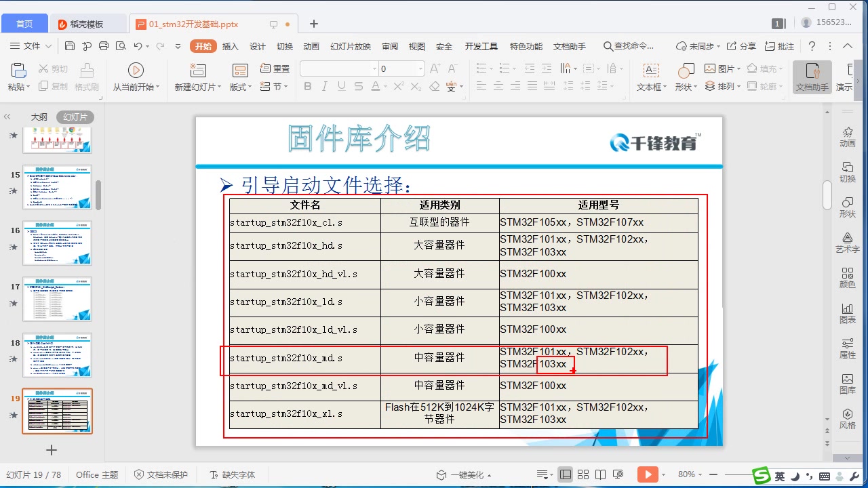Toggle bold formatting with the B icon
Viewport: 868px width, 488px height.
click(307, 86)
